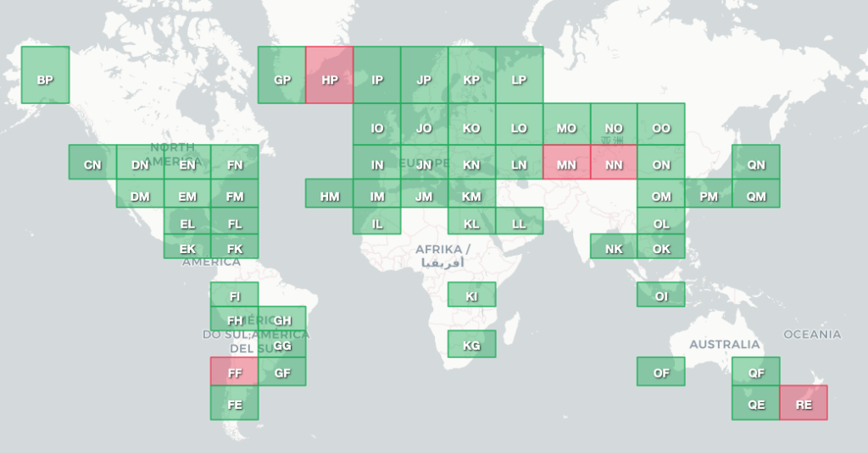Click the OF grid square
Image resolution: width=868 pixels, height=453 pixels.
(661, 371)
